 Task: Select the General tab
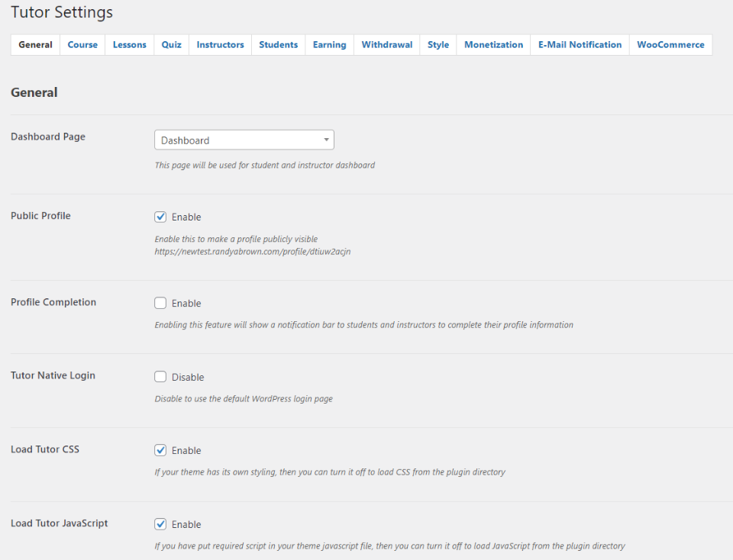pos(35,45)
